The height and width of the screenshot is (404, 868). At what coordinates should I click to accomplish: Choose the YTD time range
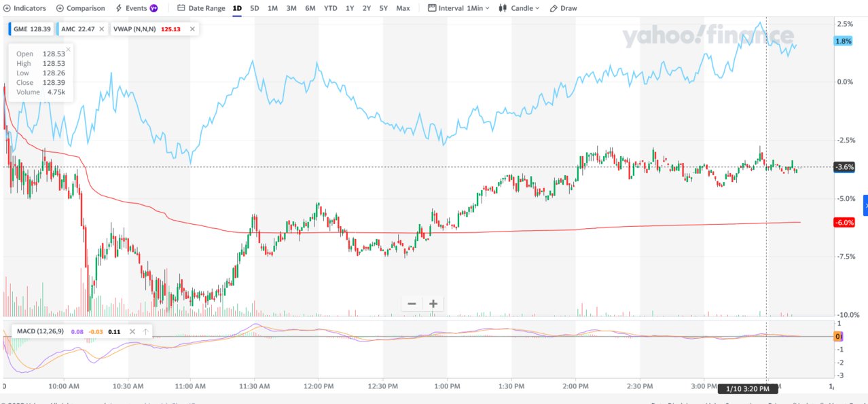click(x=330, y=8)
